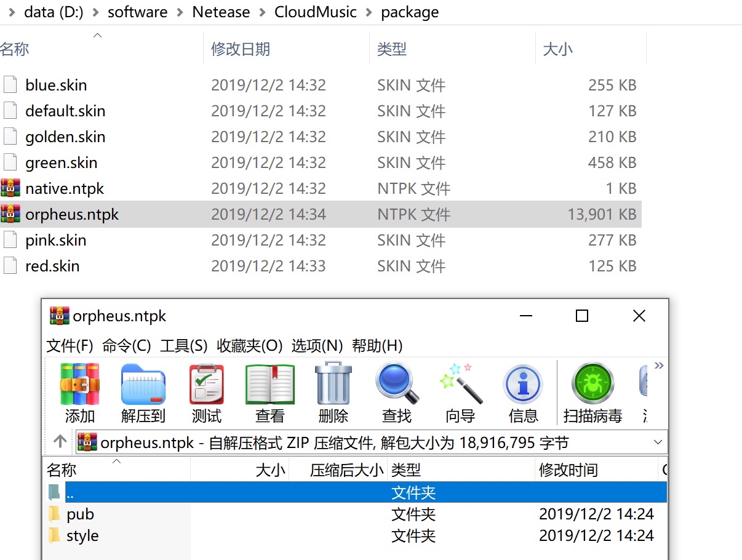Open the File (文件) menu

pyautogui.click(x=70, y=346)
